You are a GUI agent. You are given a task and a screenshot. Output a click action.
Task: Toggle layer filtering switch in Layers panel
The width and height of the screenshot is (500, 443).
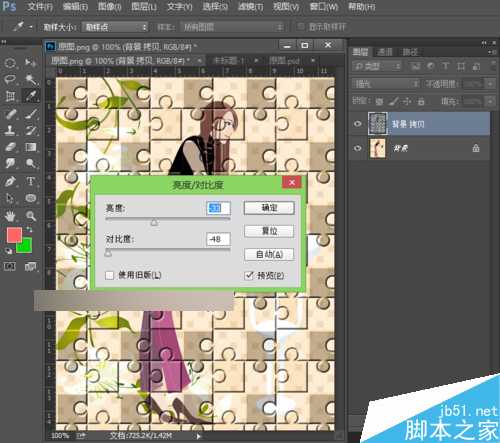tap(494, 66)
